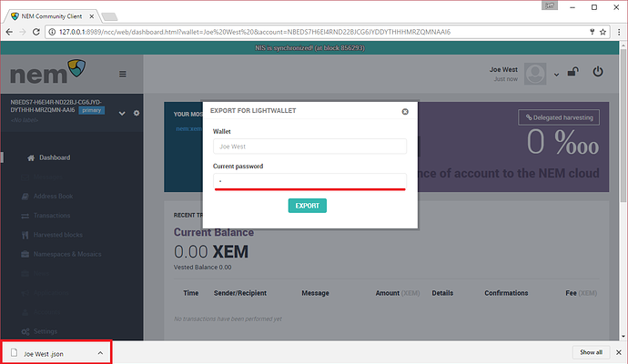Click the wallet lock icon
Image resolution: width=628 pixels, height=364 pixels.
click(573, 72)
